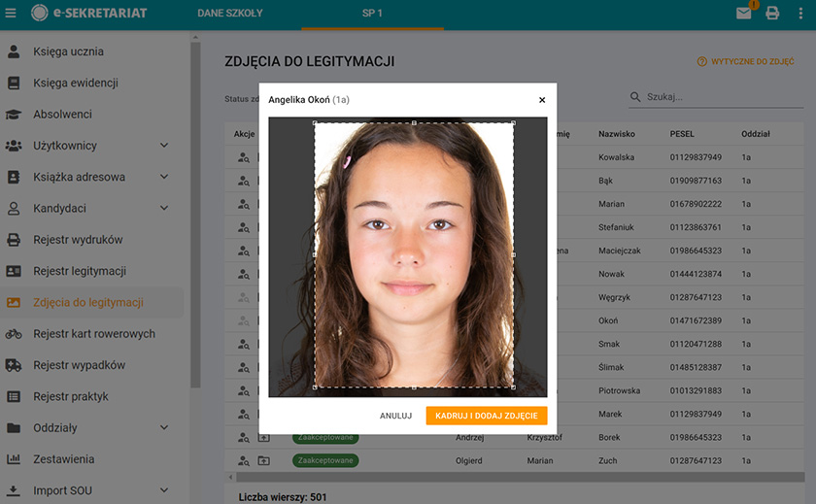816x504 pixels.
Task: Click the Anuluj button
Action: click(396, 416)
